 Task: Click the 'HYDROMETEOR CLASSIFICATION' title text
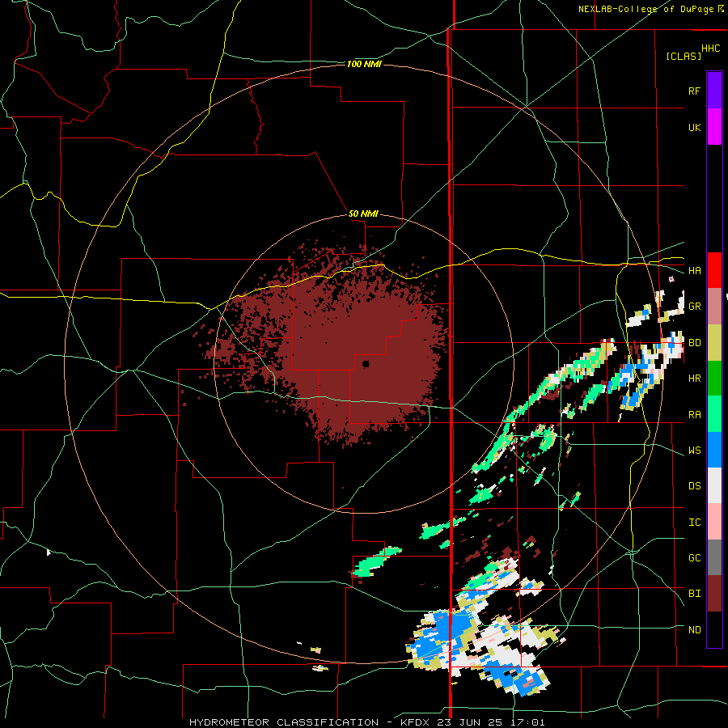point(284,722)
